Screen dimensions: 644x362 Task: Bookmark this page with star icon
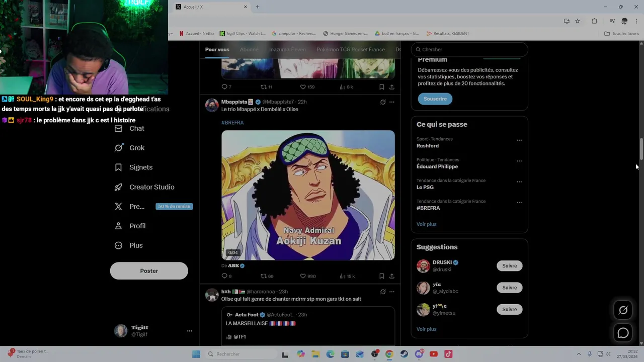coord(578,21)
